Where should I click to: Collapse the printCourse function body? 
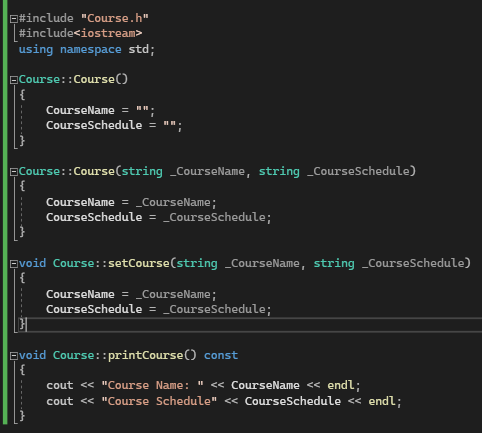coord(14,356)
